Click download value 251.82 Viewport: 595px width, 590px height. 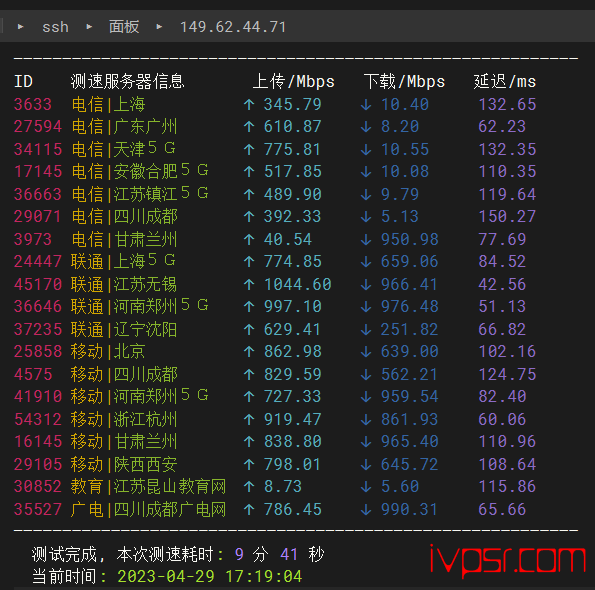(410, 329)
